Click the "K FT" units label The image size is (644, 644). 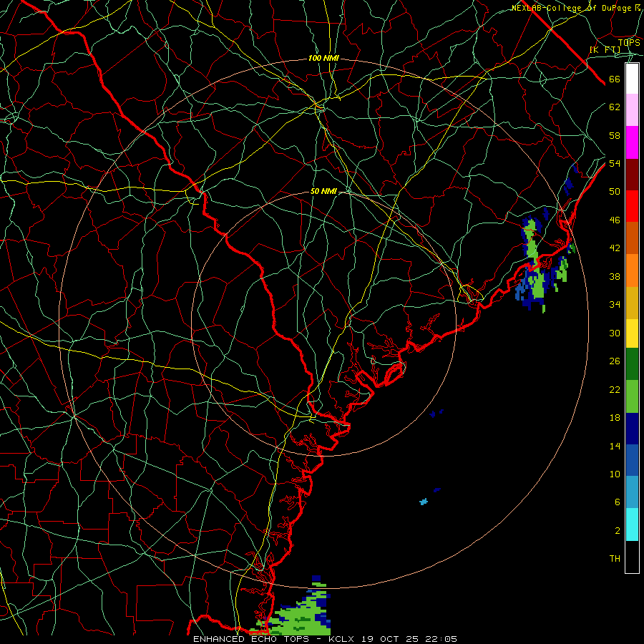tap(605, 49)
